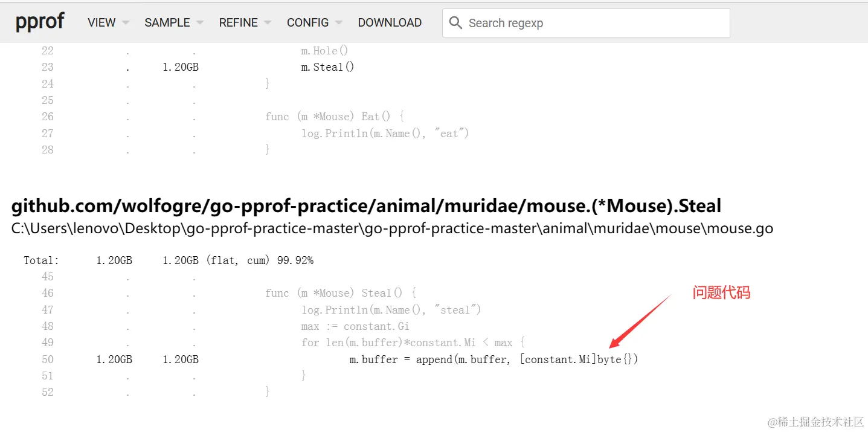Click line number 52
Viewport: 868px width, 432px height.
(47, 392)
